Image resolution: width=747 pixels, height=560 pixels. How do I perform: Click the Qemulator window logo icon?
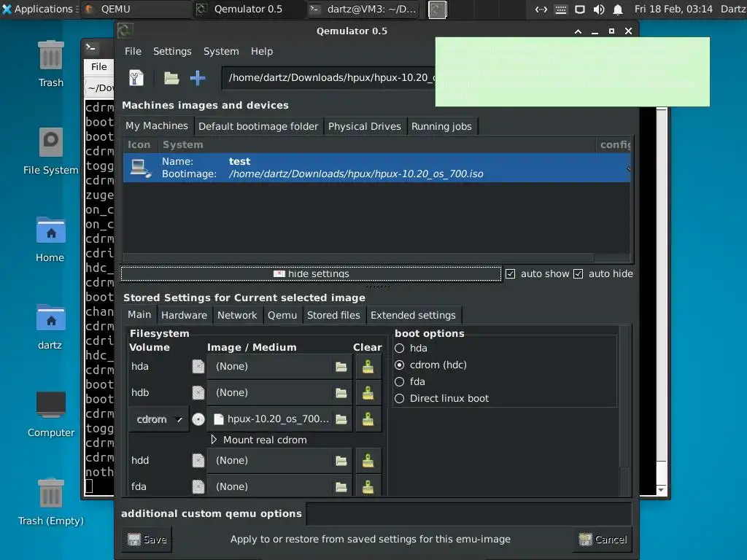(125, 31)
